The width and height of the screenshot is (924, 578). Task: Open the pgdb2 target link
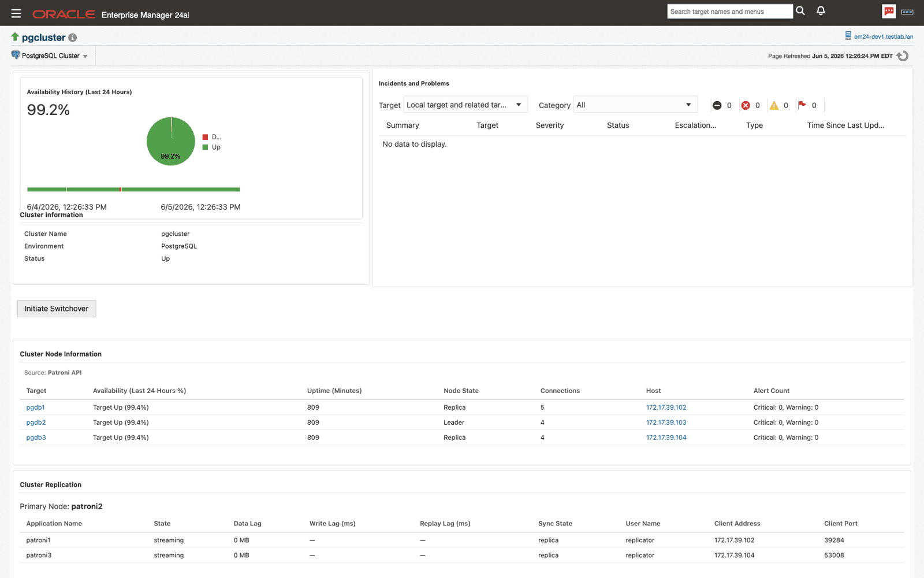(36, 423)
